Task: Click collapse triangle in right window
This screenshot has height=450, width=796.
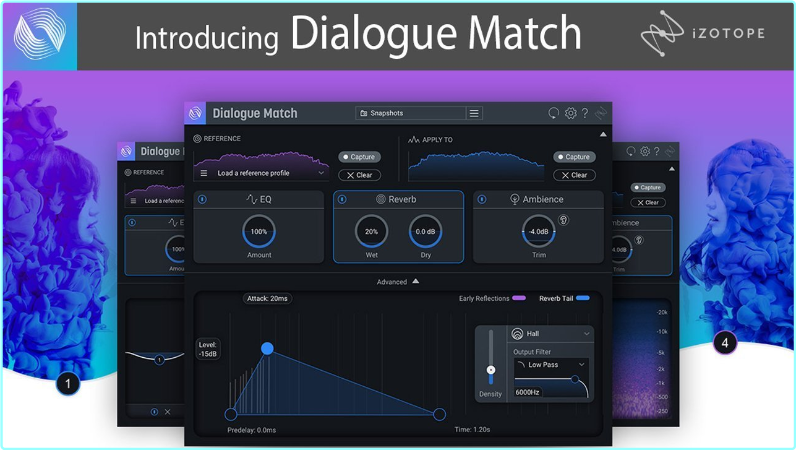Action: 672,169
